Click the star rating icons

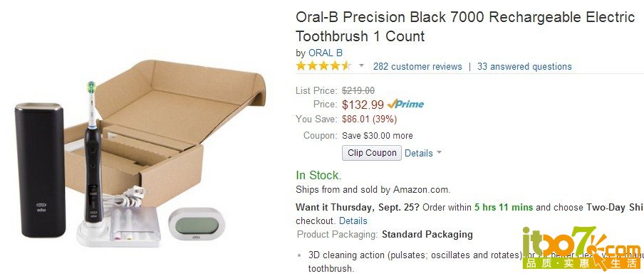323,66
